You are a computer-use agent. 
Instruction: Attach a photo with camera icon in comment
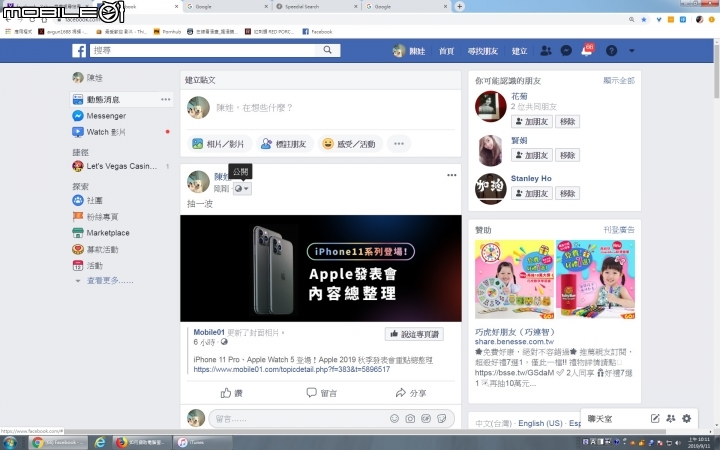click(410, 419)
